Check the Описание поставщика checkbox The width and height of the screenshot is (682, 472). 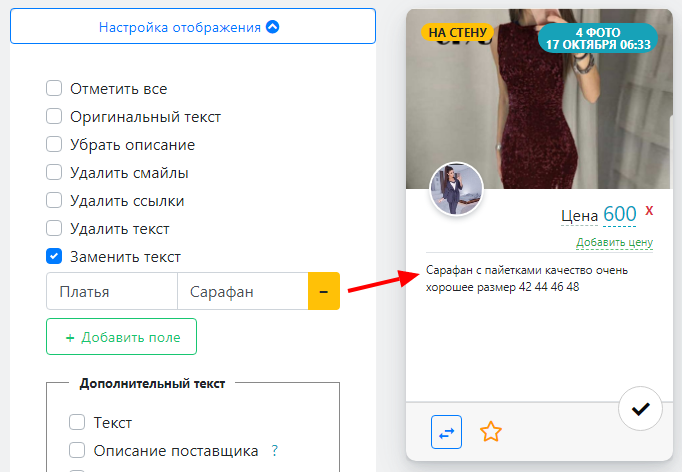(x=76, y=451)
